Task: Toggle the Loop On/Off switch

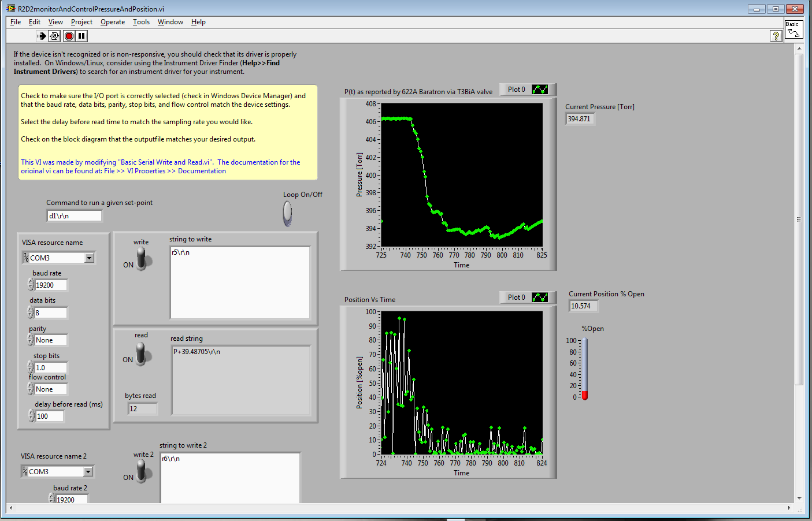Action: [287, 213]
